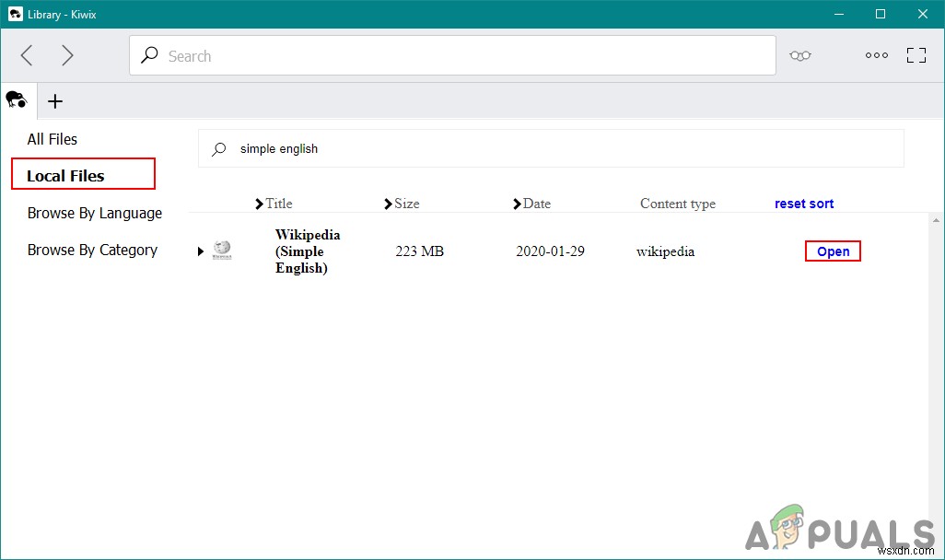Screen dimensions: 945x560
Task: Click the back navigation arrow
Action: tap(26, 55)
